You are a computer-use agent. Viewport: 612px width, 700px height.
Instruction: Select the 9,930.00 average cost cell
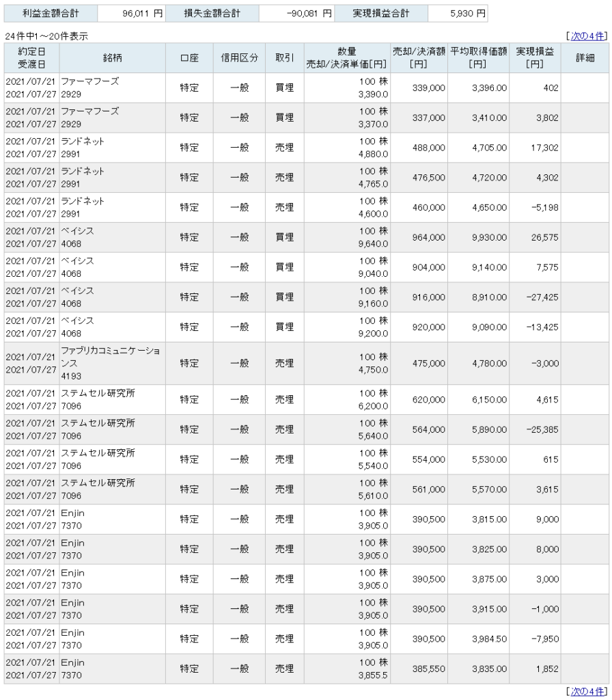tap(478, 237)
